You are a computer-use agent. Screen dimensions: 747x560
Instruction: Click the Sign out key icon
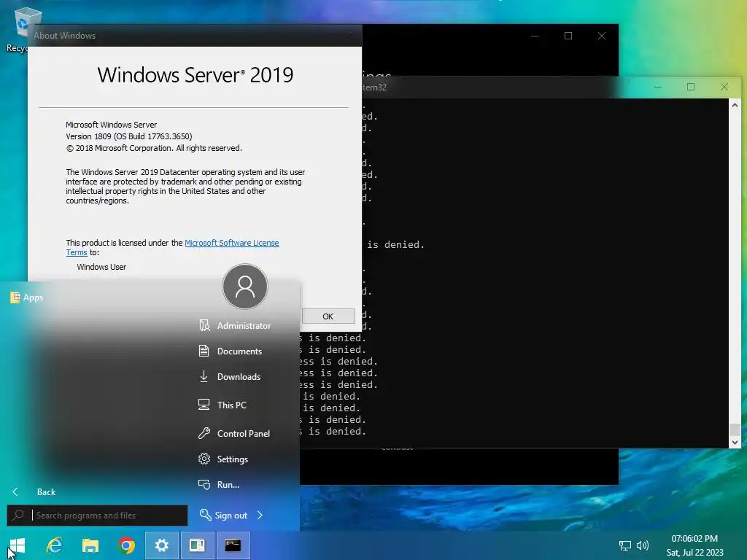click(205, 514)
